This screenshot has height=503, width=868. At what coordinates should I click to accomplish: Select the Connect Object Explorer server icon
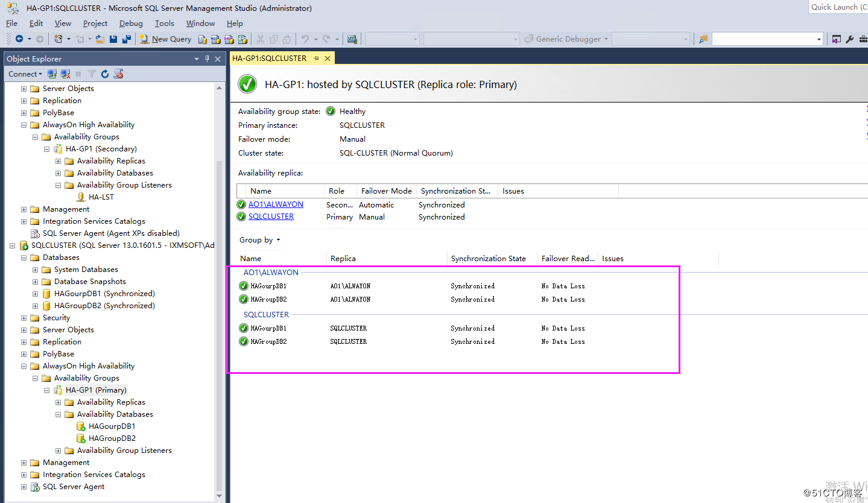click(x=52, y=74)
